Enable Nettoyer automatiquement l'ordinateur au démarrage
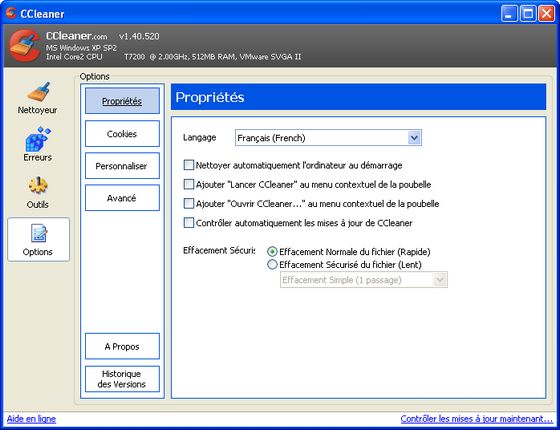Screen dimensions: 560x430 (x=188, y=165)
